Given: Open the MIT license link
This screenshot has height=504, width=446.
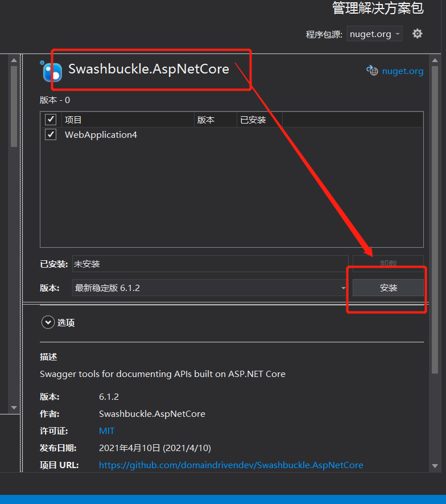Looking at the screenshot, I should (106, 431).
